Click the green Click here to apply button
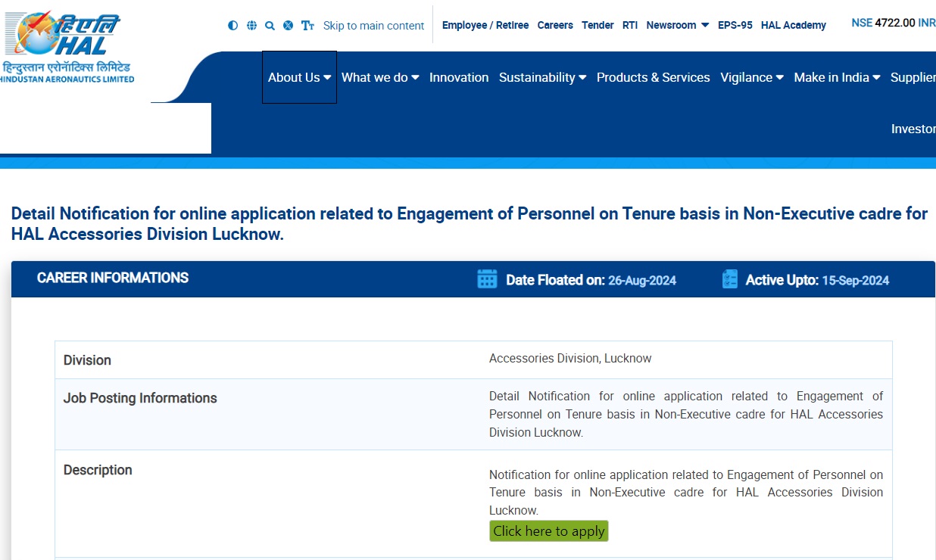This screenshot has width=936, height=560. coord(549,531)
